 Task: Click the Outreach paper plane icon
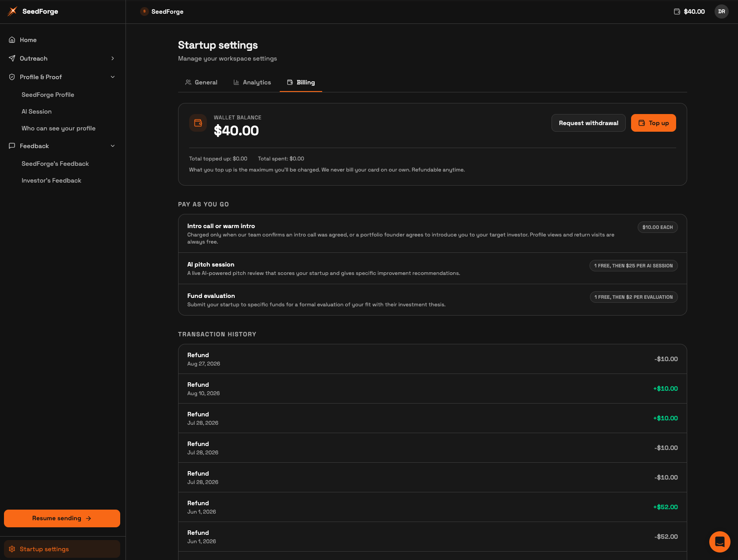12,58
